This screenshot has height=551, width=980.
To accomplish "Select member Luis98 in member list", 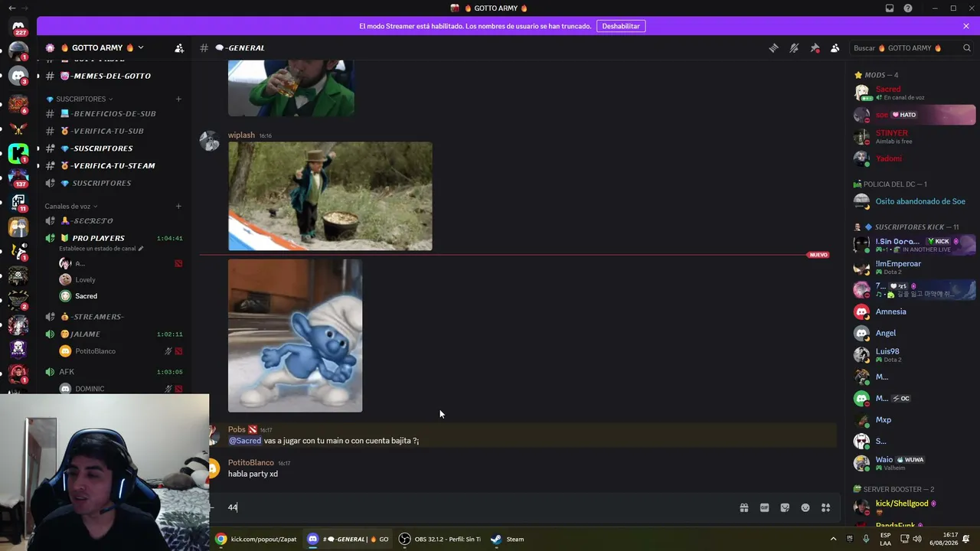I will click(914, 354).
